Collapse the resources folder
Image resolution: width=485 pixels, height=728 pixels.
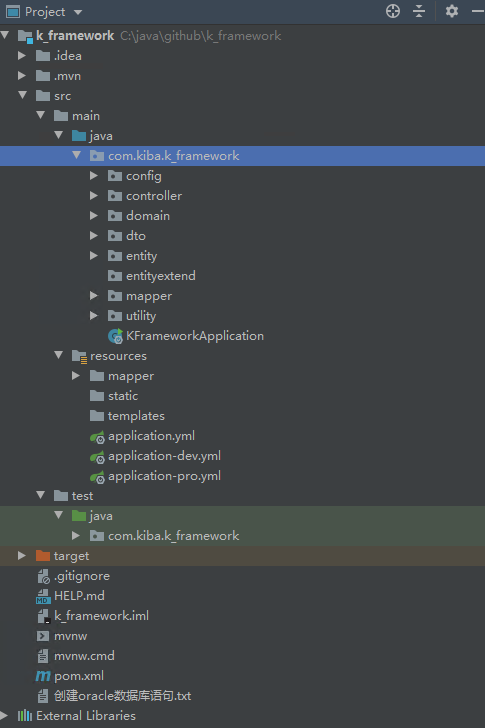tap(58, 356)
